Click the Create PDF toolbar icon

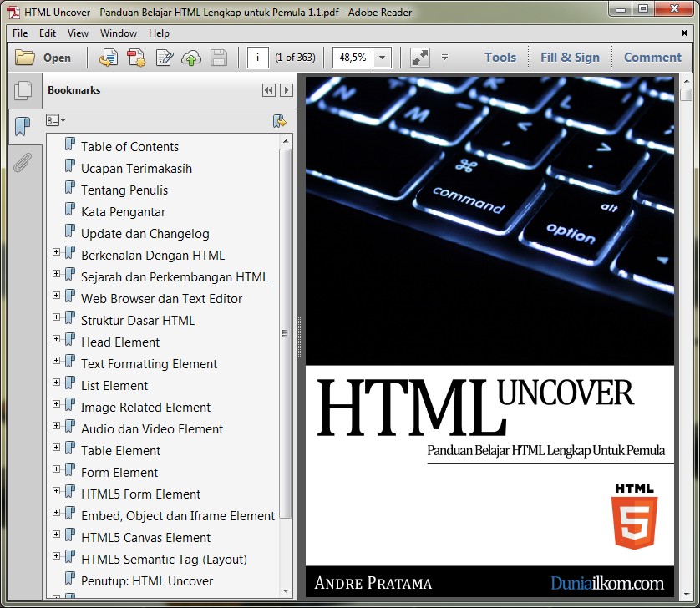pos(136,58)
